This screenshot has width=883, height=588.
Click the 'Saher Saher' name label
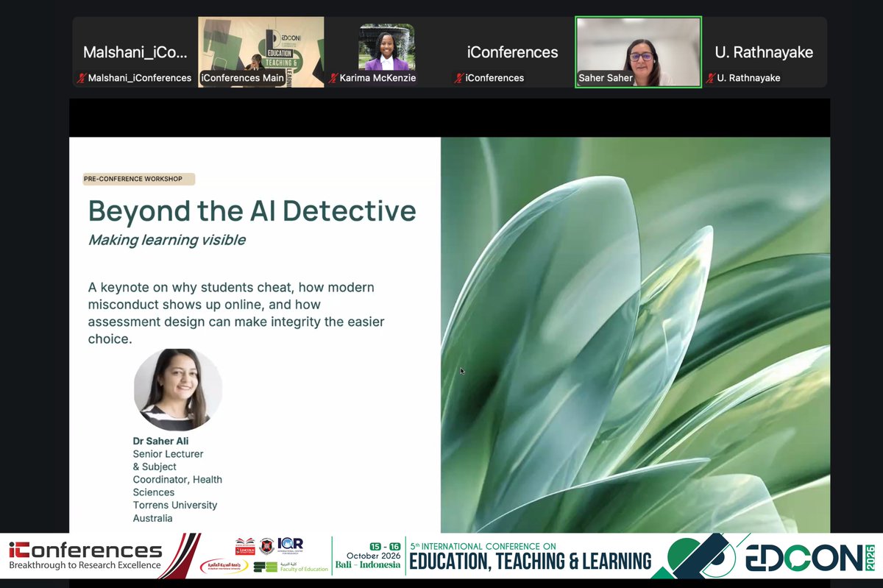point(606,78)
